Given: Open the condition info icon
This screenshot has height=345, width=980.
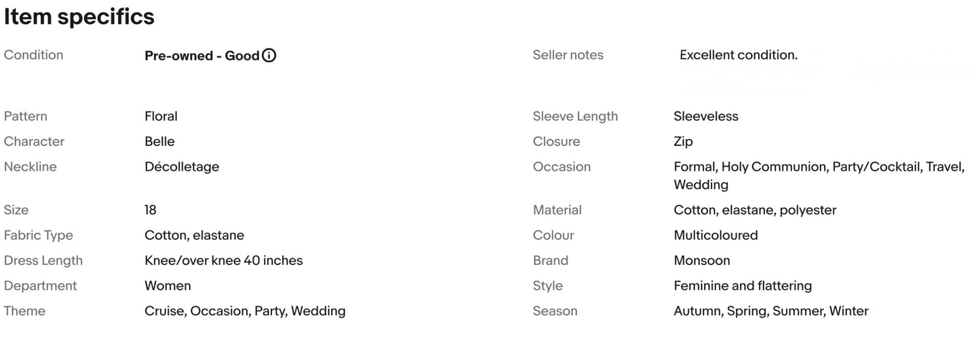Looking at the screenshot, I should tap(269, 56).
